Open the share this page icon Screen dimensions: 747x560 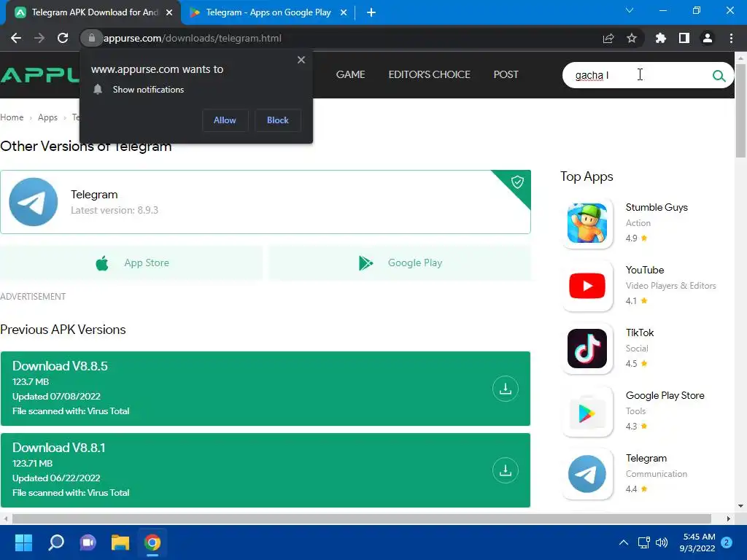coord(608,38)
